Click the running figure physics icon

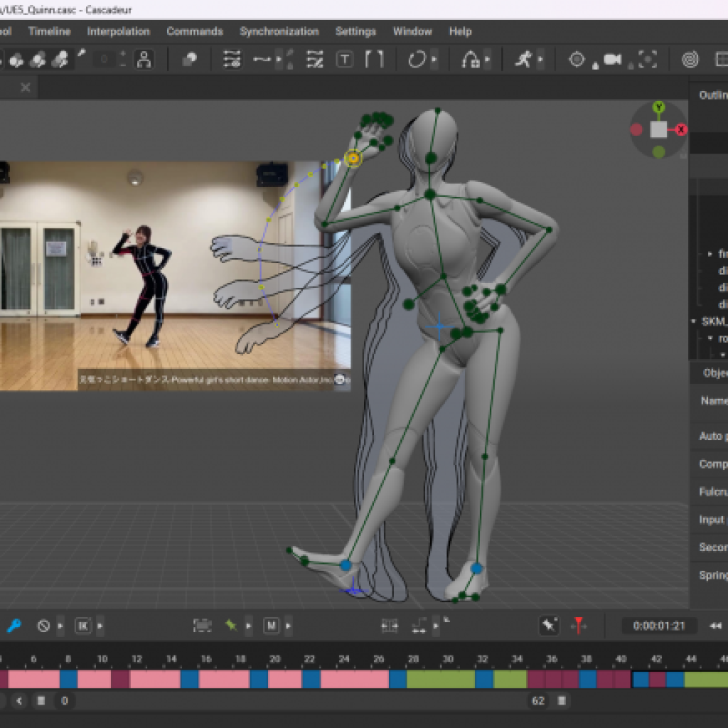tap(523, 60)
